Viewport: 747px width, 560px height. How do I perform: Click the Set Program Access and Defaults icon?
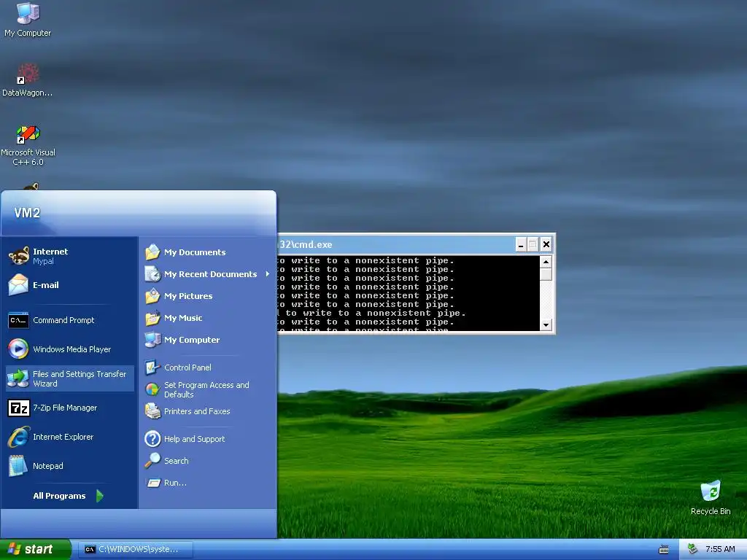pyautogui.click(x=152, y=389)
